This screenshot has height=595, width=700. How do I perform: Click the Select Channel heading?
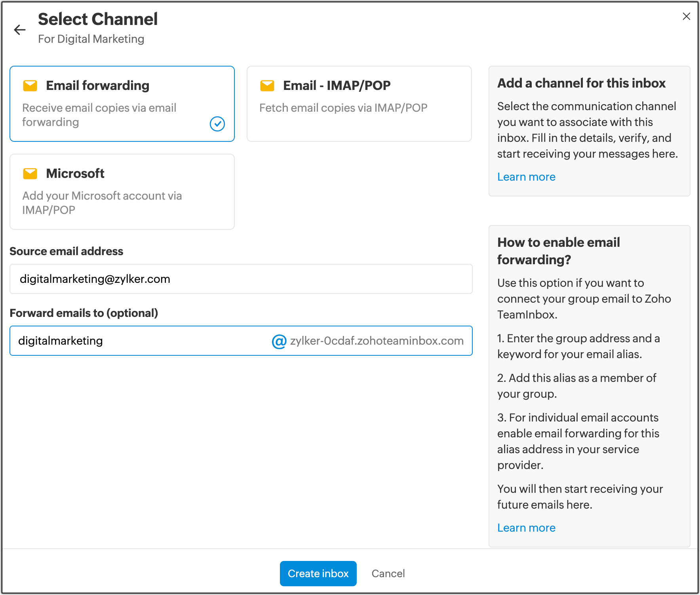point(98,19)
